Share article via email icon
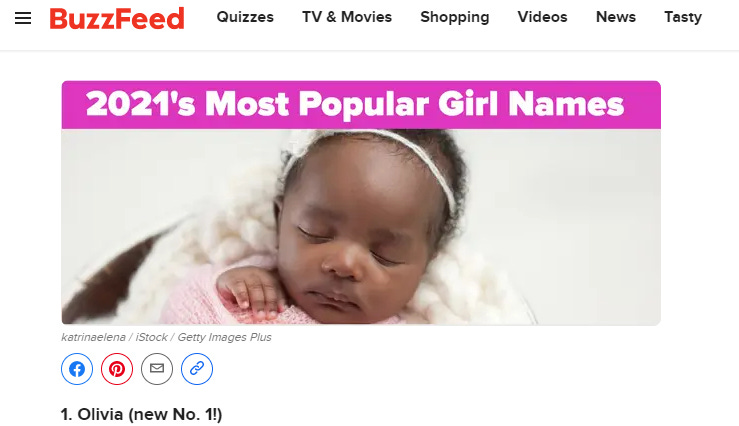Screen dimensions: 739x426 tap(157, 369)
